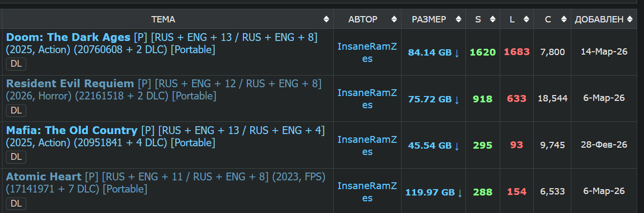This screenshot has width=644, height=213.
Task: Open Atomic Heart topic link
Action: [43, 177]
